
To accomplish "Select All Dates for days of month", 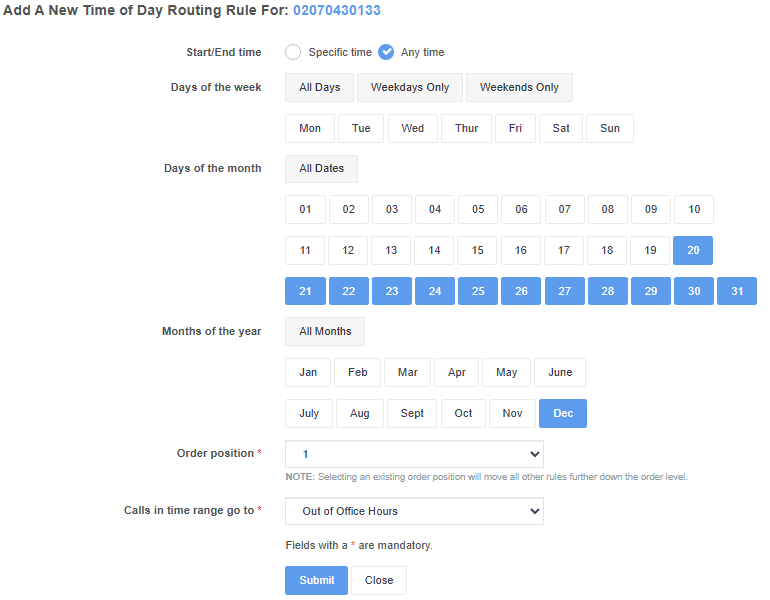I will pyautogui.click(x=321, y=169).
